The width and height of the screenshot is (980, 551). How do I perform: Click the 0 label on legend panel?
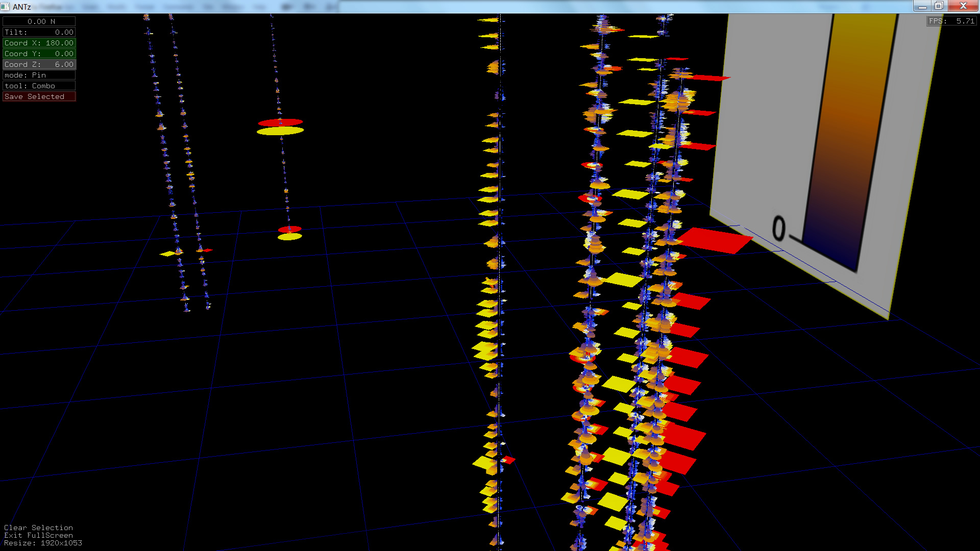pyautogui.click(x=778, y=228)
